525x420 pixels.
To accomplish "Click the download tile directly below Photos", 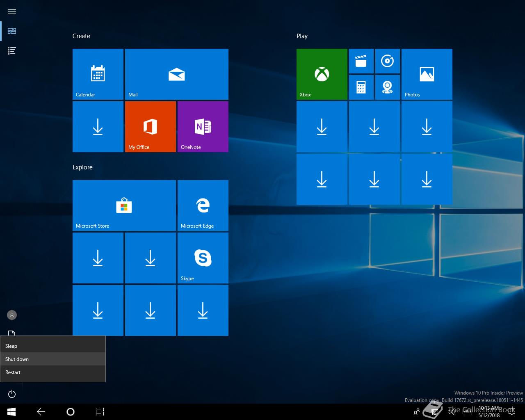I will point(427,127).
